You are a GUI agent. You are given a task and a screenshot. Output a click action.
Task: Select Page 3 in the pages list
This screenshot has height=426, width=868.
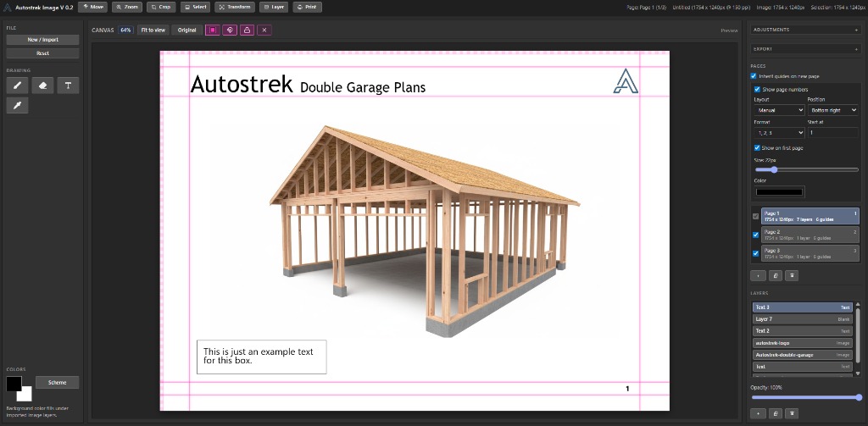810,253
